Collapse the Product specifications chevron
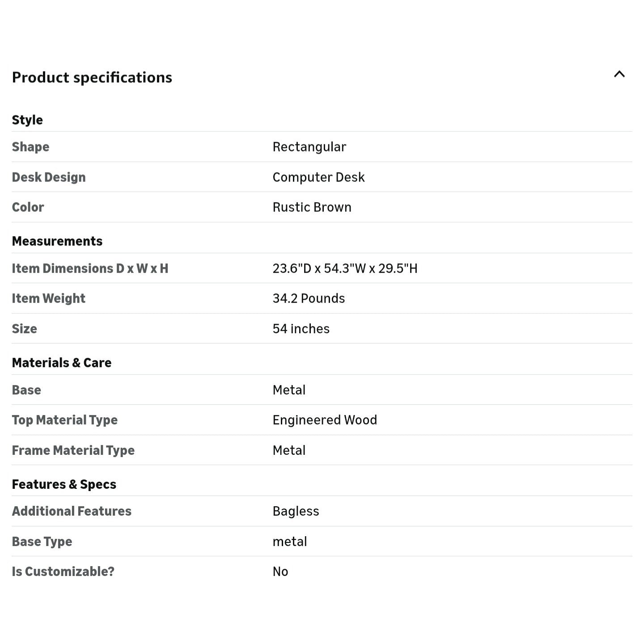The height and width of the screenshot is (644, 644). tap(619, 74)
